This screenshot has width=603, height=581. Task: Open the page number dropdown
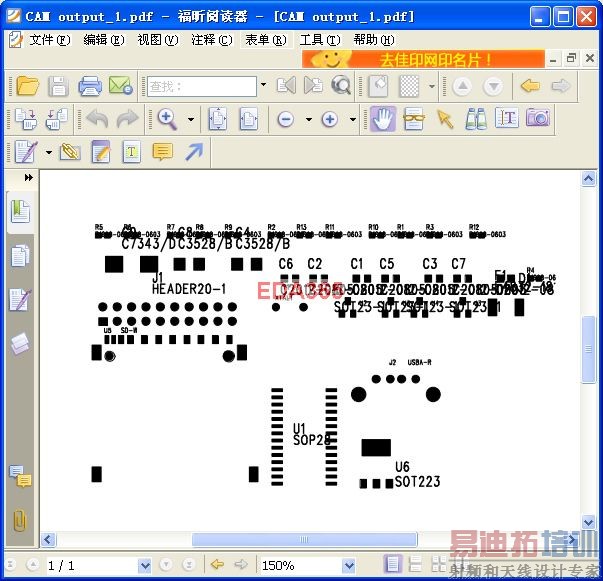click(x=145, y=565)
